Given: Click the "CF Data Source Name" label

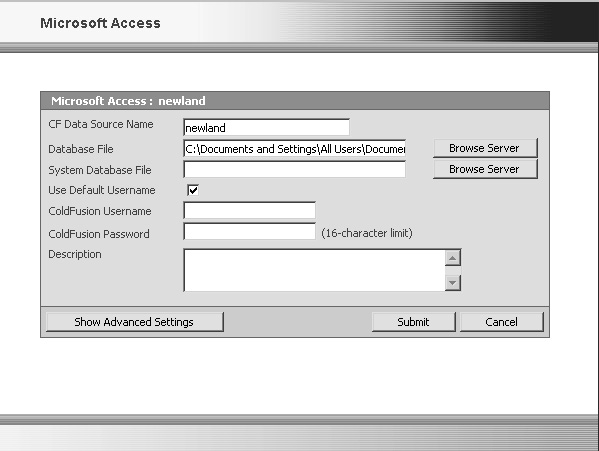Looking at the screenshot, I should click(101, 124).
